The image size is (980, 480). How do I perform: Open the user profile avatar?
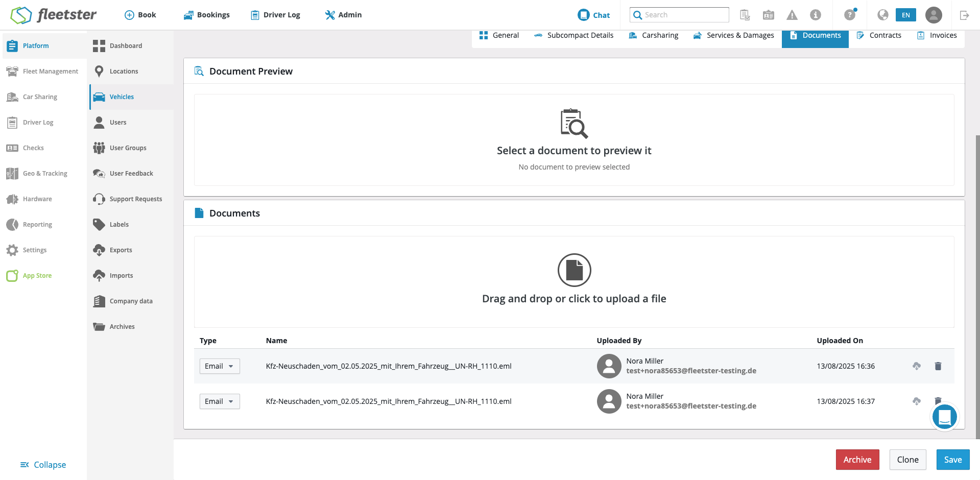(934, 15)
